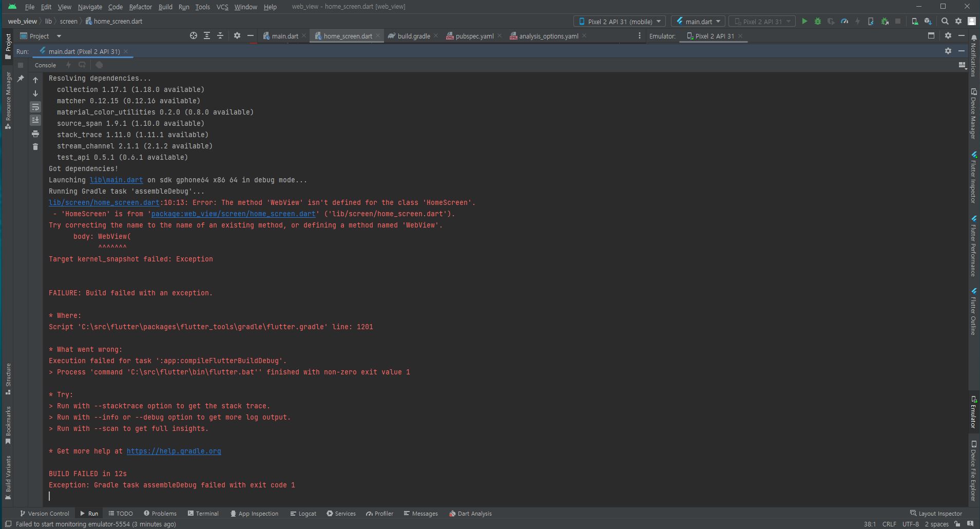
Task: Pin the Run tab with pin icon
Action: tap(21, 79)
